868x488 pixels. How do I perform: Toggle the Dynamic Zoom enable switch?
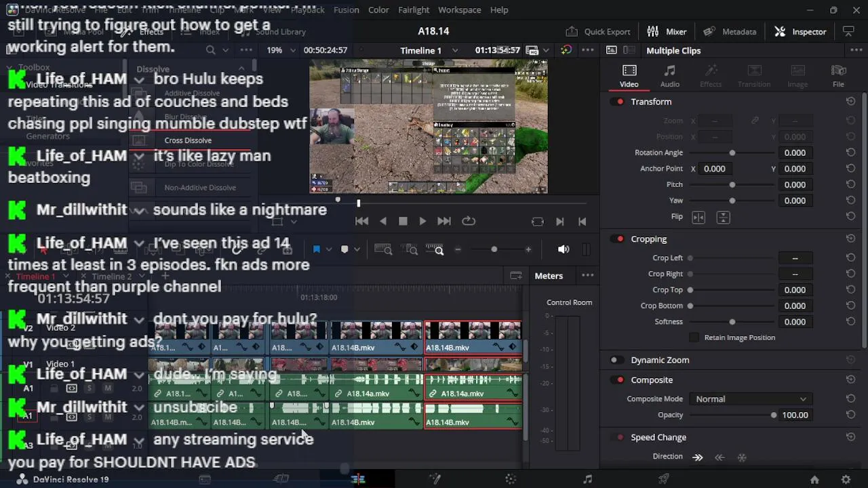pyautogui.click(x=617, y=360)
